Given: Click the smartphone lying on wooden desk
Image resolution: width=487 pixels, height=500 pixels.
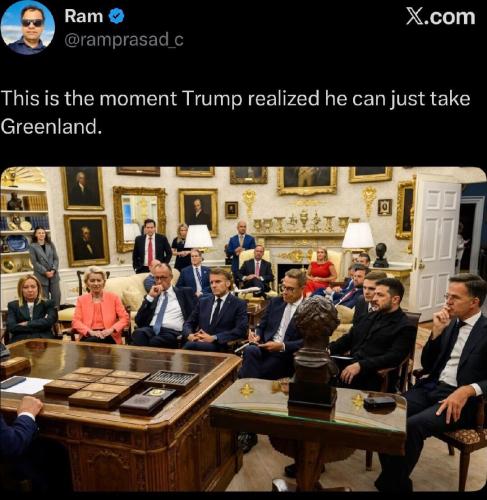Looking at the screenshot, I should coord(12,382).
